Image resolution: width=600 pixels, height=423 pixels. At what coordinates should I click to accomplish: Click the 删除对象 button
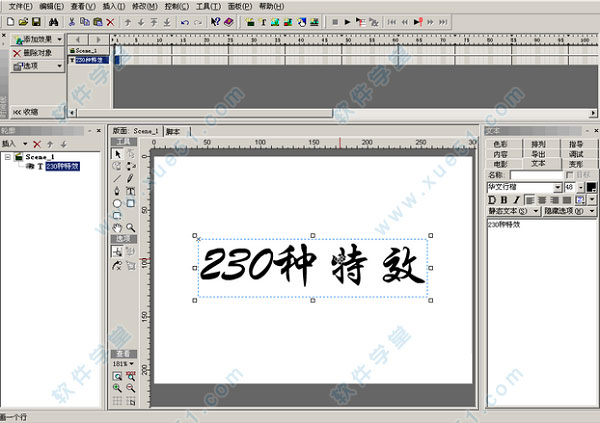pos(38,52)
